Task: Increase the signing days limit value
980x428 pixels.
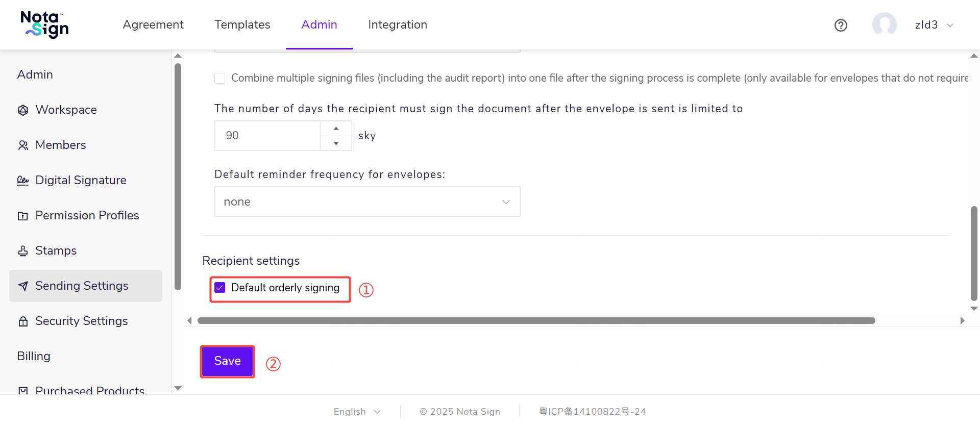Action: [336, 129]
